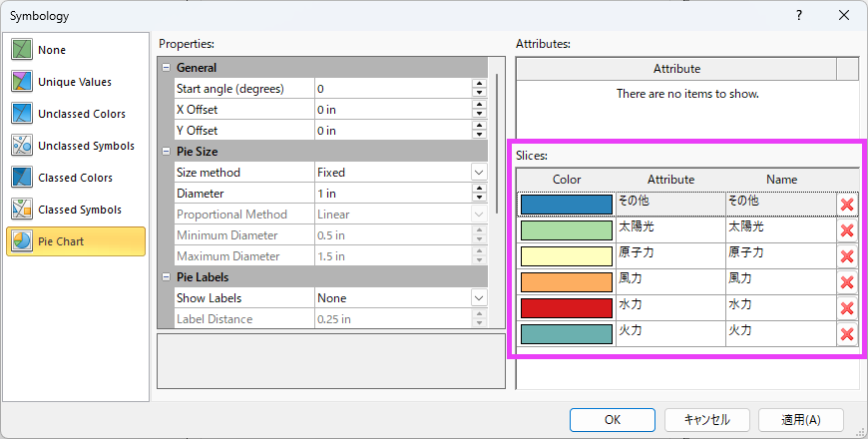
Task: Click the Attribute column header in Attributes
Action: 676,69
